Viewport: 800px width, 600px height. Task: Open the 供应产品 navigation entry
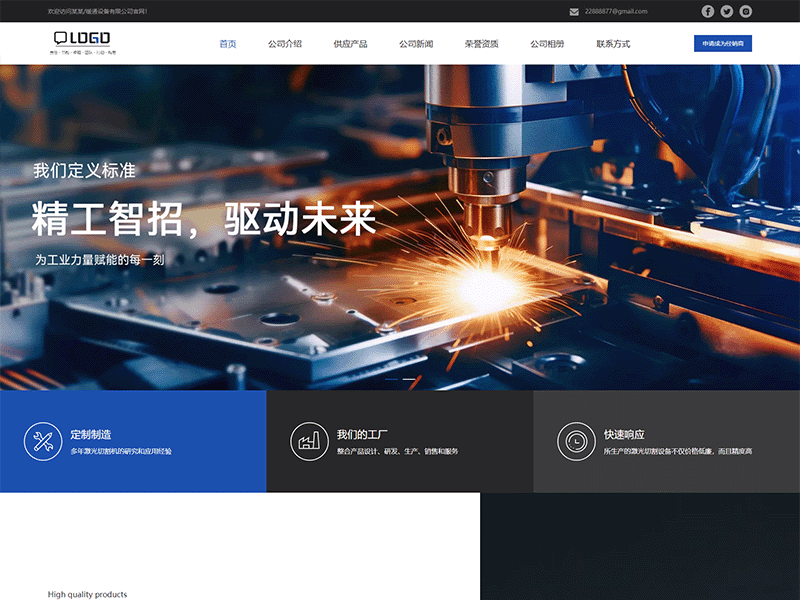(x=349, y=43)
